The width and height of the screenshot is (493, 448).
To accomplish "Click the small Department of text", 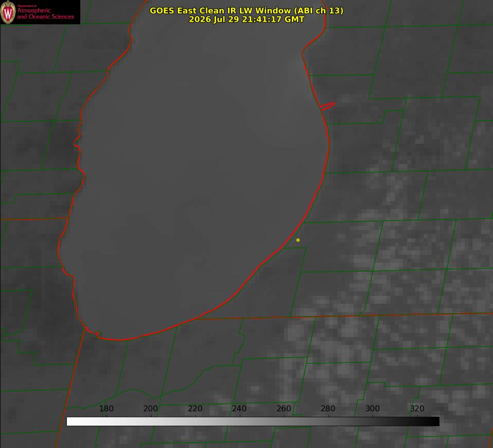I will pos(27,5).
